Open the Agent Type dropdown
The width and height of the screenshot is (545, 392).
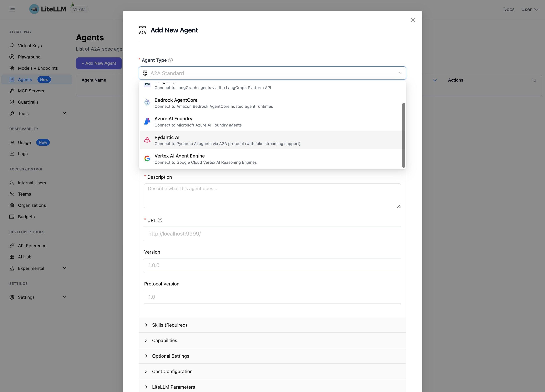[x=272, y=73]
